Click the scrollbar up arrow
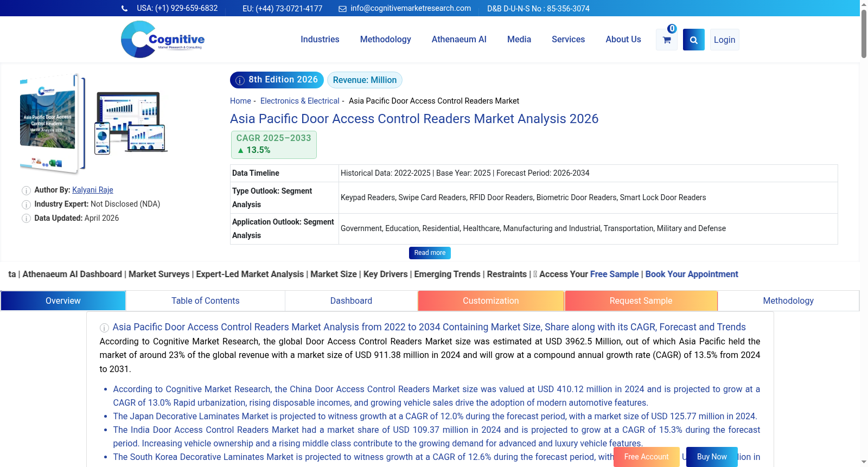The width and height of the screenshot is (868, 467). click(x=864, y=4)
